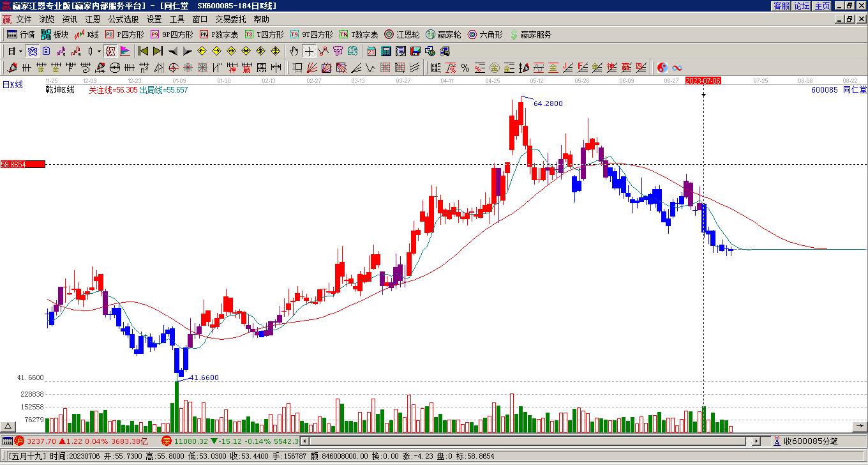The height and width of the screenshot is (465, 868).
Task: Click the yellow diamond right-arrow icon
Action: pos(217,51)
